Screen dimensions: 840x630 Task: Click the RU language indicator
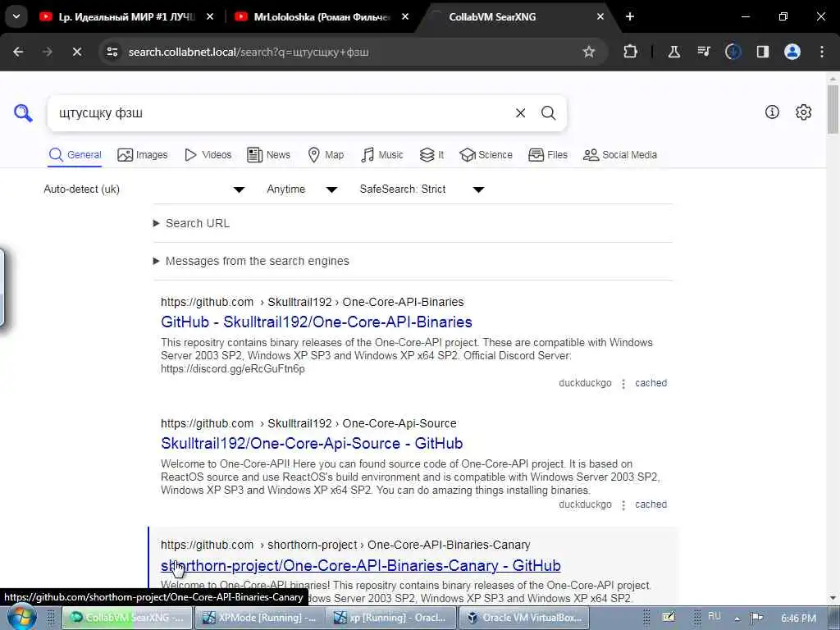[714, 616]
